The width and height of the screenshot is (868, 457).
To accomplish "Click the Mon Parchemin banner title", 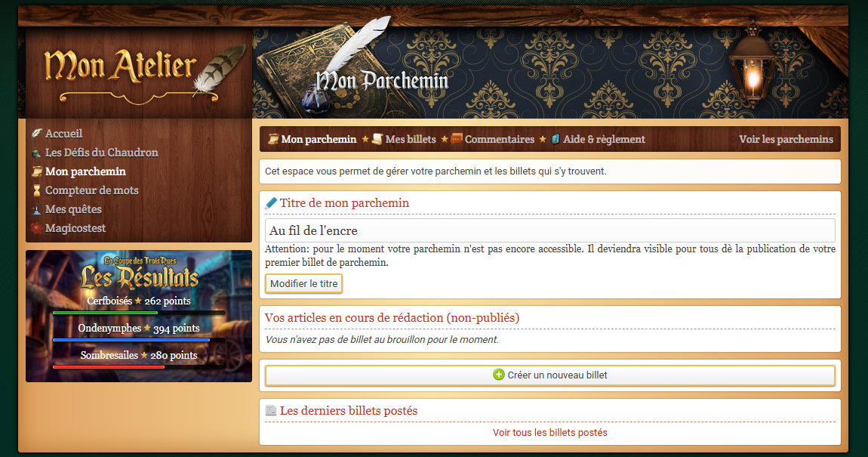I will pos(382,82).
